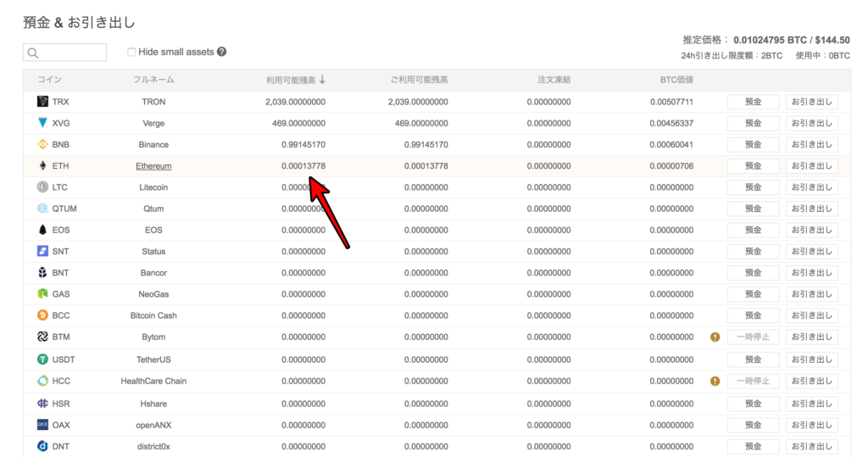Click the HCC HealthCare Chain icon
868x457 pixels.
(x=42, y=381)
